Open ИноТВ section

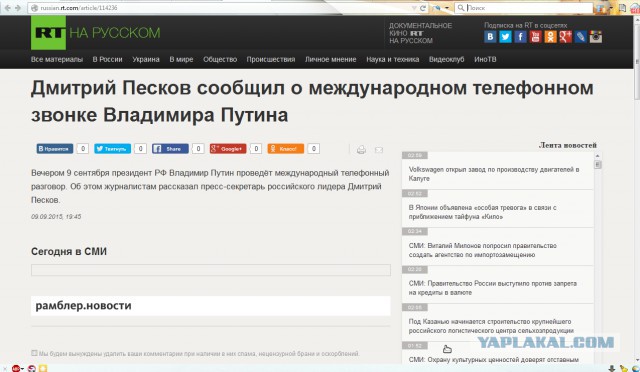(485, 59)
